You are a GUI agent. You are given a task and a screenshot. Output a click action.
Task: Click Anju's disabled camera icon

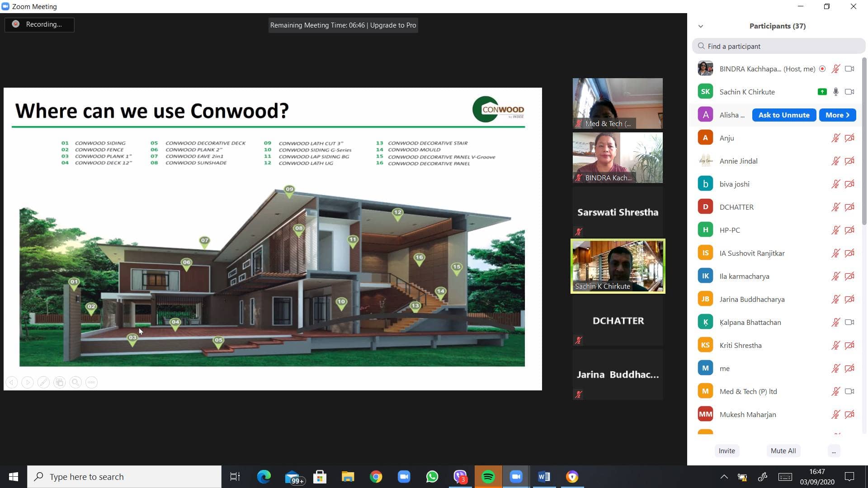click(x=849, y=138)
